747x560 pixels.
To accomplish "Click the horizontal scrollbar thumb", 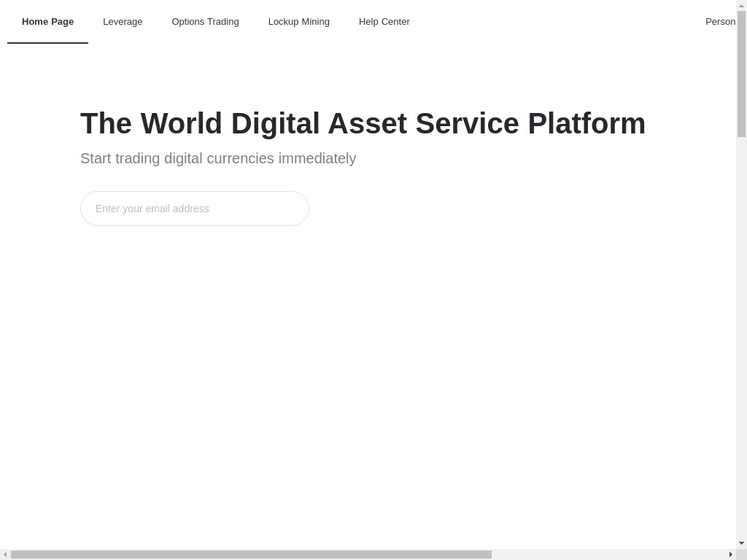I will coord(251,554).
